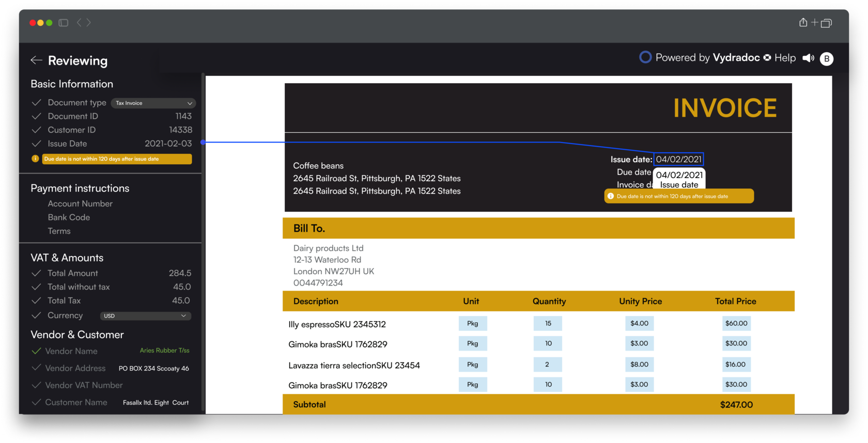The width and height of the screenshot is (868, 443).
Task: Open the Document type Tax Invoice dropdown
Action: pyautogui.click(x=153, y=103)
